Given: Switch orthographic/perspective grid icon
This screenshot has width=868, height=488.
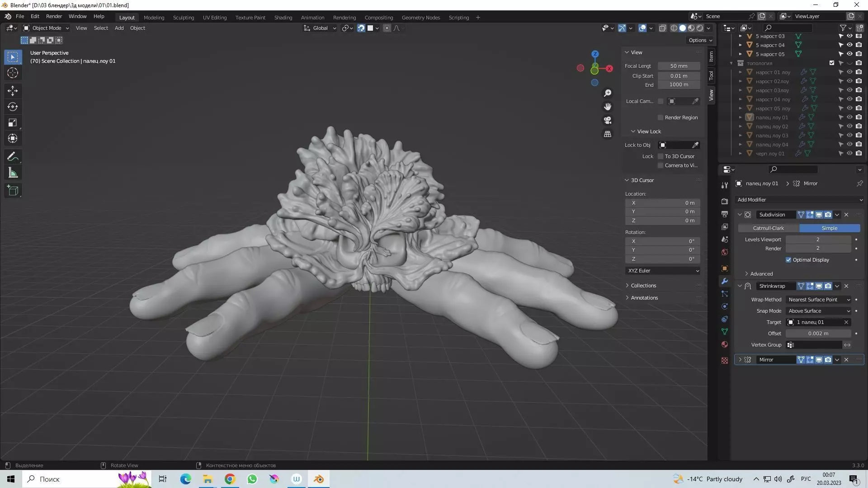Looking at the screenshot, I should [608, 134].
